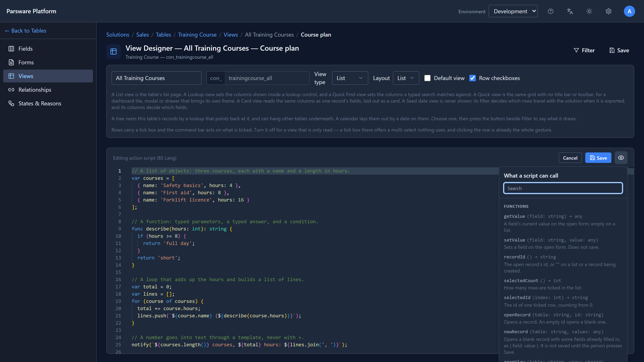Viewport: 644px width, 362px height.
Task: Click the openRecord function entry
Action: pos(563,318)
